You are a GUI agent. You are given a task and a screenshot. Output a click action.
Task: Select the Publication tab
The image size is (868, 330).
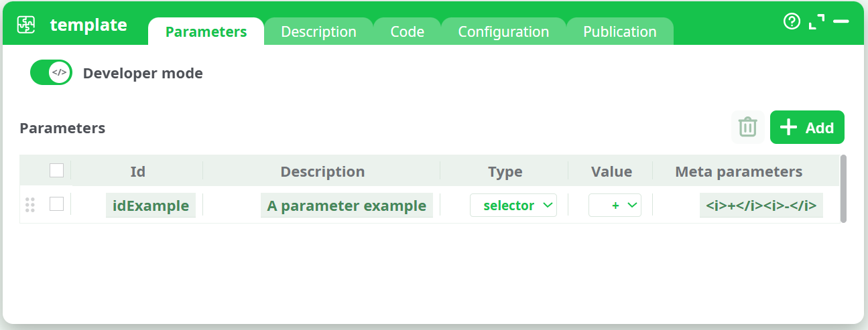[x=619, y=31]
